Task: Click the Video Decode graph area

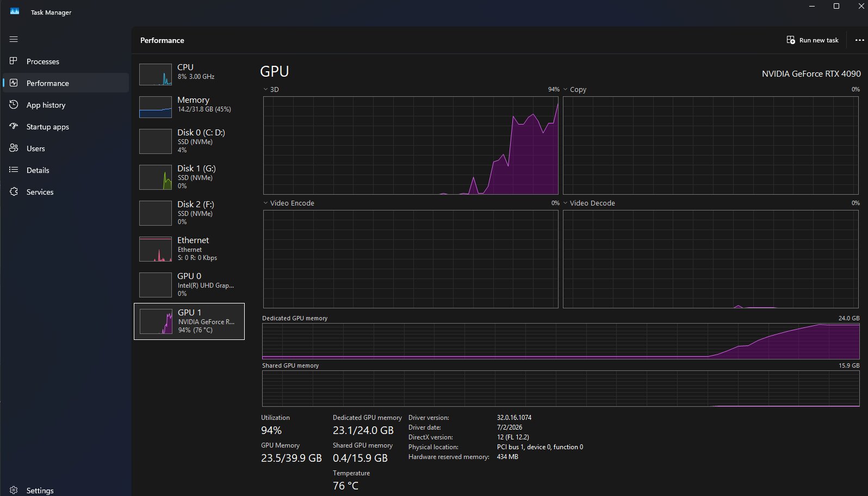Action: point(711,259)
